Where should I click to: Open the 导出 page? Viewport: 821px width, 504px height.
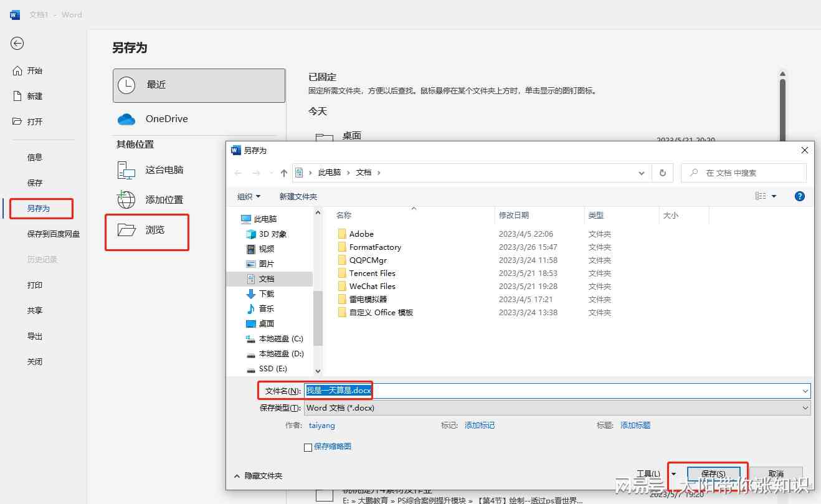[35, 336]
